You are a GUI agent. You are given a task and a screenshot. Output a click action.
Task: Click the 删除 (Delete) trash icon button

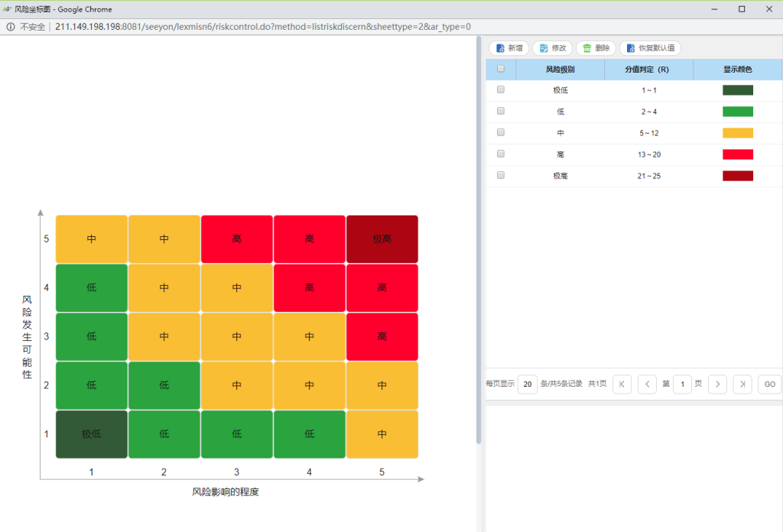coord(596,48)
